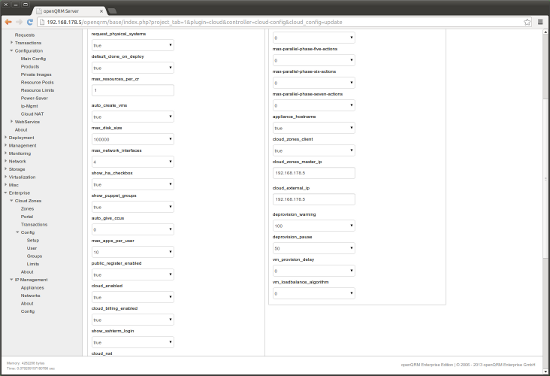Open the deprovision_warning dropdown

314,226
